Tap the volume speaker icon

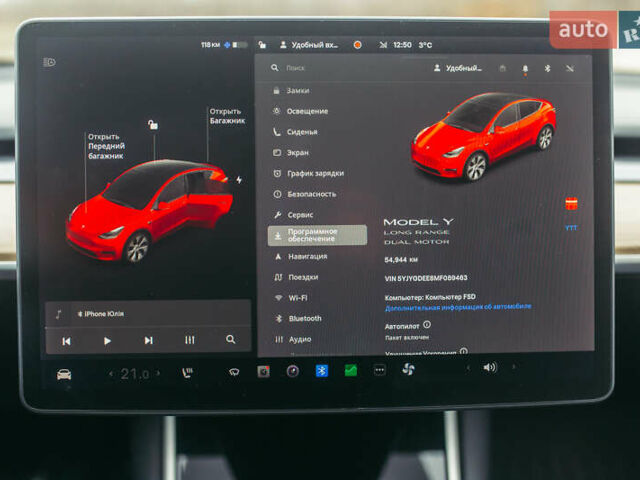(490, 368)
